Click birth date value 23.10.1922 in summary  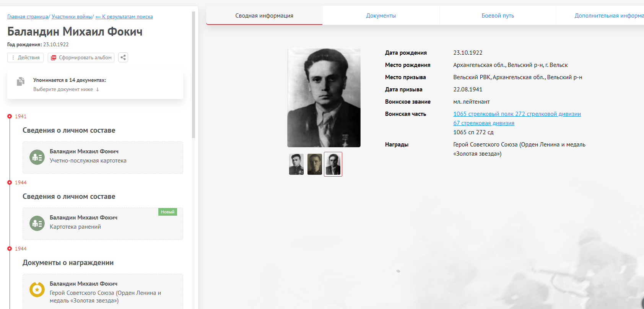[468, 53]
